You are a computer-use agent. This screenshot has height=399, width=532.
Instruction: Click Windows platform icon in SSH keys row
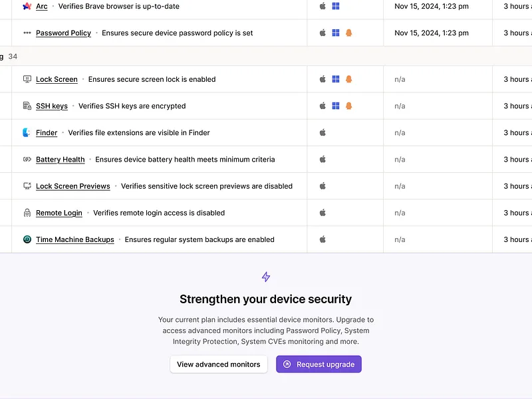click(x=336, y=106)
